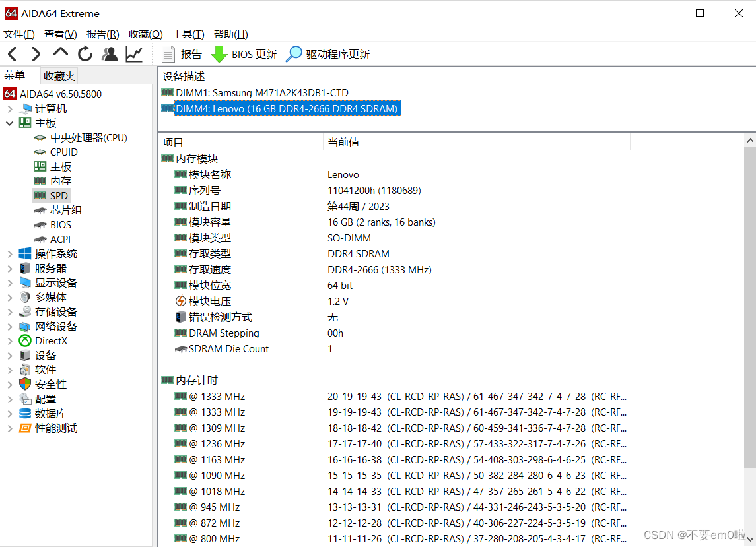Viewport: 756px width, 547px height.
Task: Open the 工具(T) menu
Action: [189, 34]
